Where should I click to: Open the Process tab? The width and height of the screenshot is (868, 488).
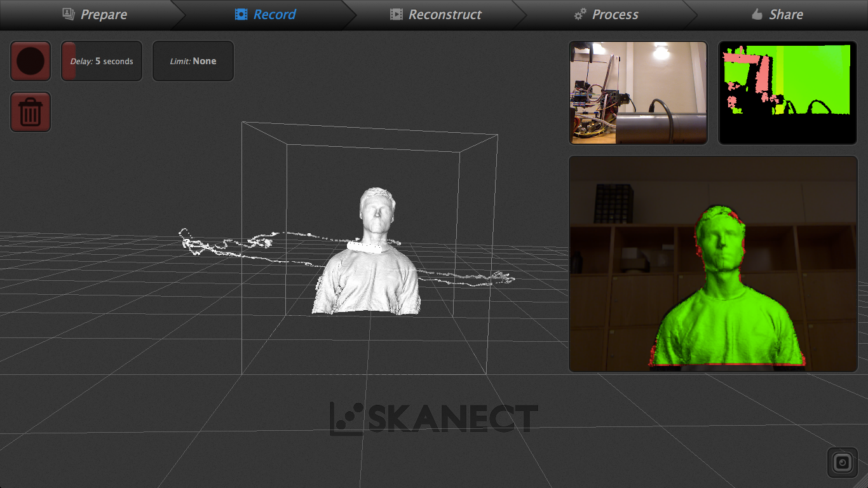(x=606, y=15)
